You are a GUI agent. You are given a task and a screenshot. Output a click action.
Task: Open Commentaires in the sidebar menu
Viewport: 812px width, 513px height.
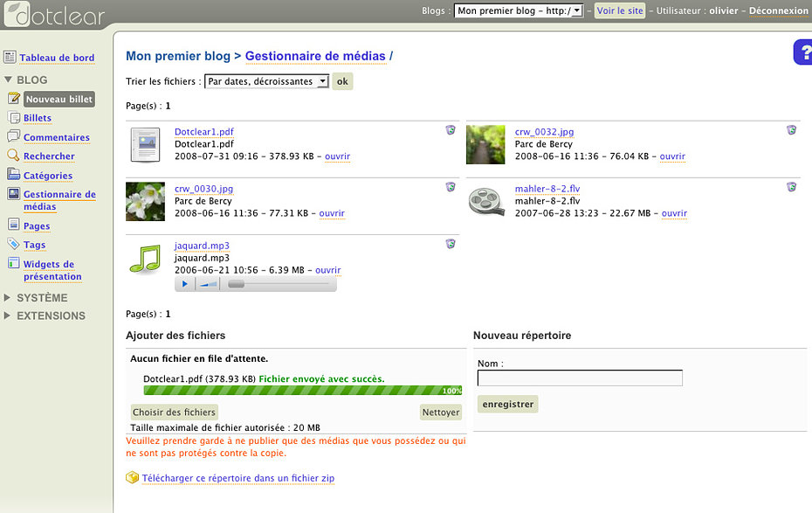pyautogui.click(x=56, y=137)
